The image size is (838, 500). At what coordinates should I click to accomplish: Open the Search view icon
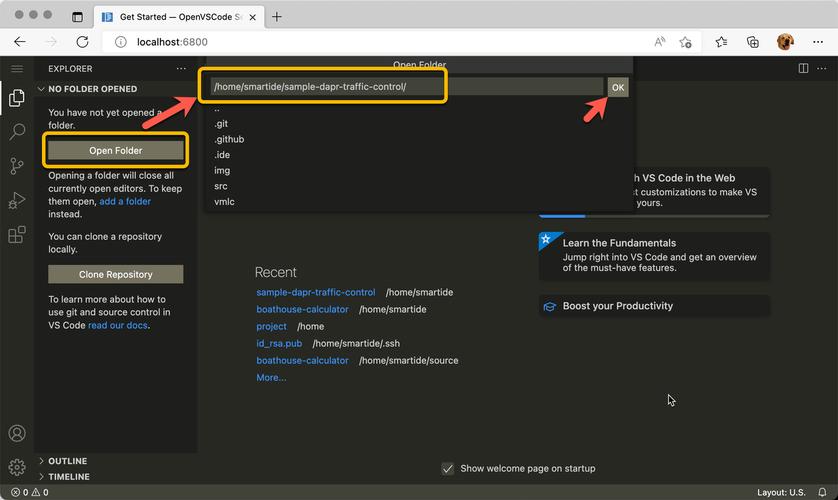click(x=17, y=132)
